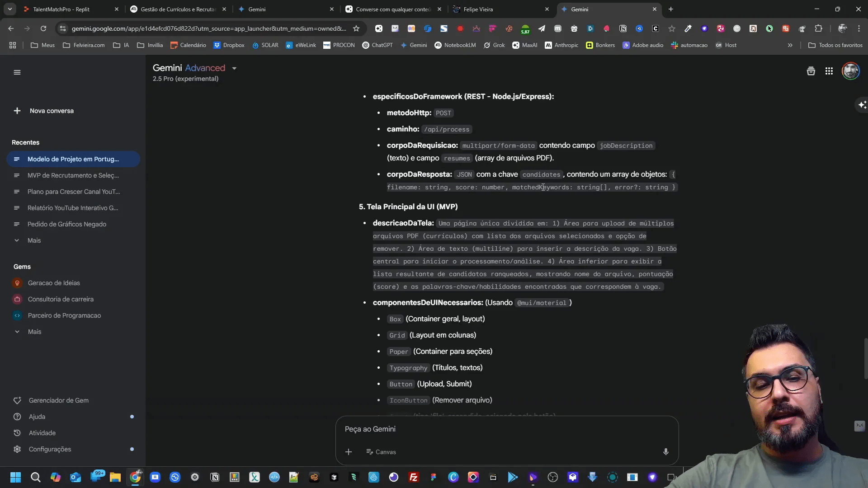868x488 pixels.
Task: Open FileZilla from the taskbar
Action: (x=414, y=477)
